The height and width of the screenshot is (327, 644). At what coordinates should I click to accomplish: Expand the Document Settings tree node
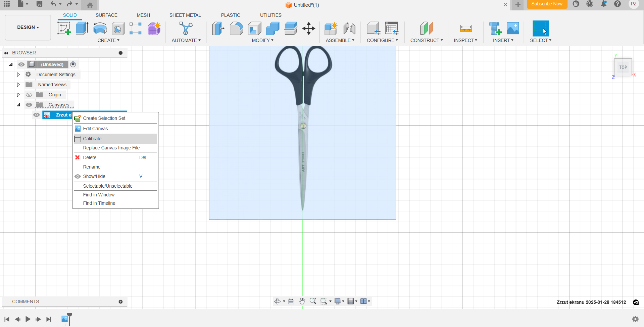[x=18, y=75]
